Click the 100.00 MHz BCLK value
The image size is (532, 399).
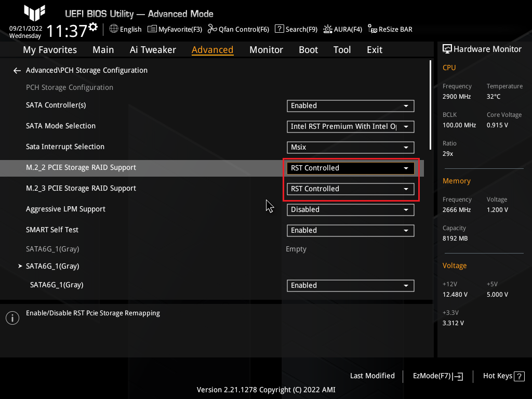coord(459,125)
